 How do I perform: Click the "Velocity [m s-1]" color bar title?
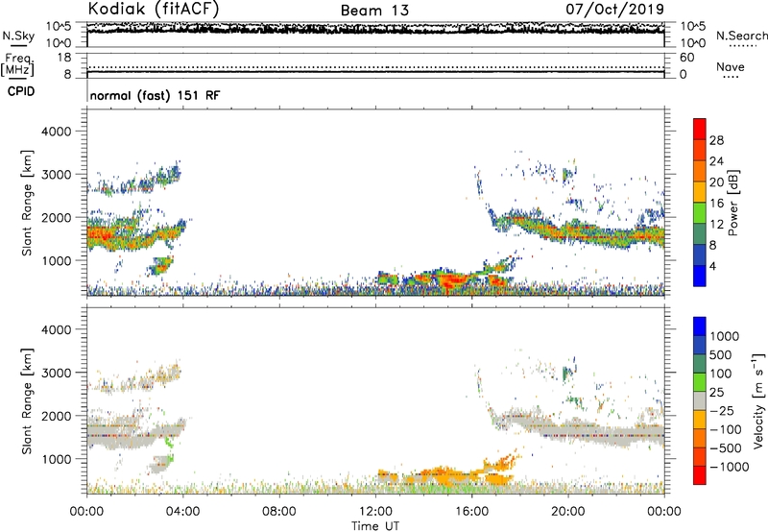(x=758, y=400)
